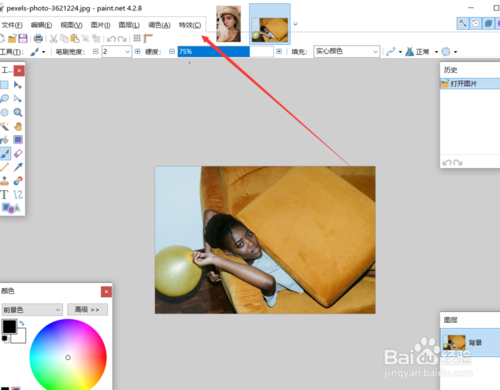Click the Paste clipboard icon
Image resolution: width=500 pixels, height=390 pixels.
[75, 39]
